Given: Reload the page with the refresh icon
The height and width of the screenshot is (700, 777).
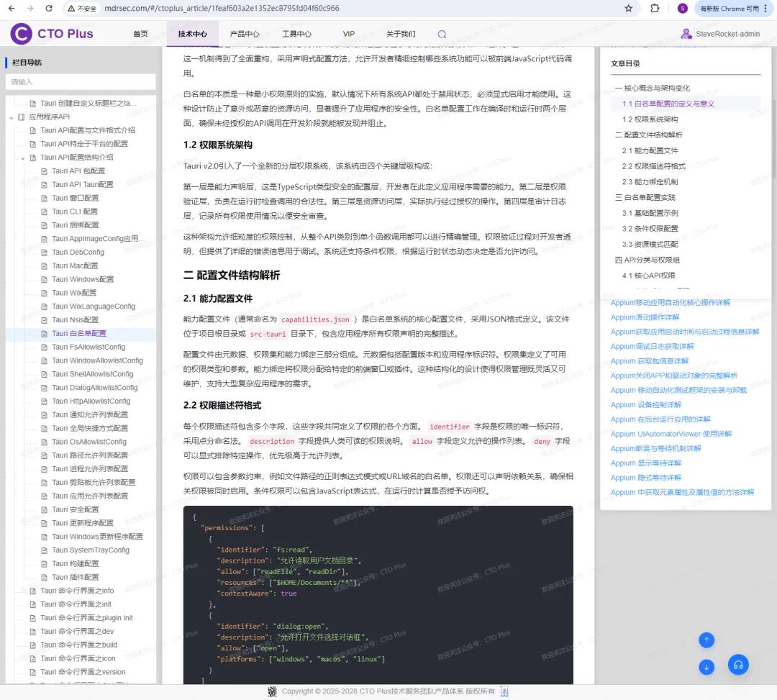Looking at the screenshot, I should (x=49, y=9).
